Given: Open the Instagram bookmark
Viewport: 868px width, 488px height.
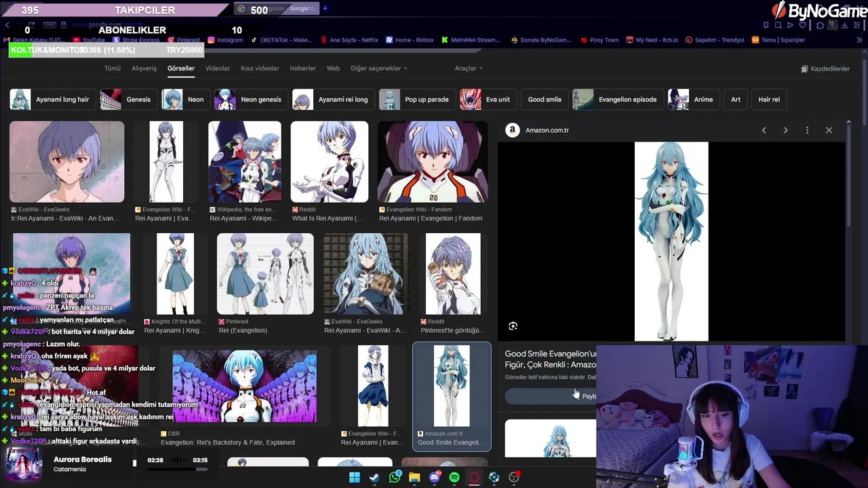Looking at the screenshot, I should [225, 40].
